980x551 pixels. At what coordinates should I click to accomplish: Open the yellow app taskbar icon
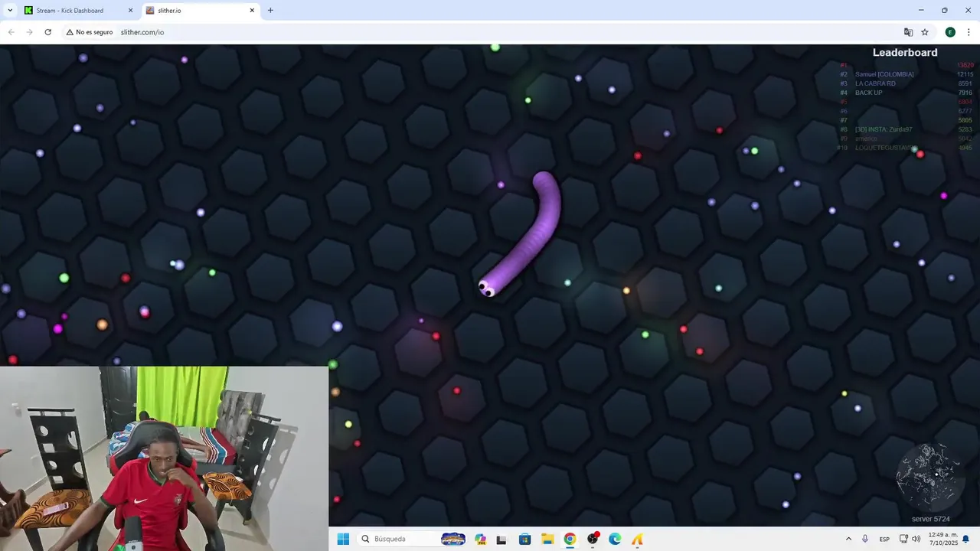[x=637, y=539]
